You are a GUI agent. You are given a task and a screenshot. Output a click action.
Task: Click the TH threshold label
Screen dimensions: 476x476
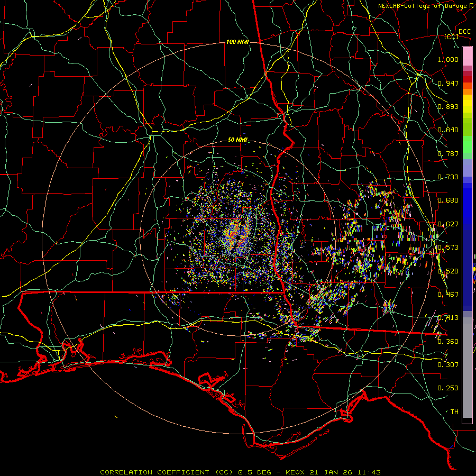(454, 412)
